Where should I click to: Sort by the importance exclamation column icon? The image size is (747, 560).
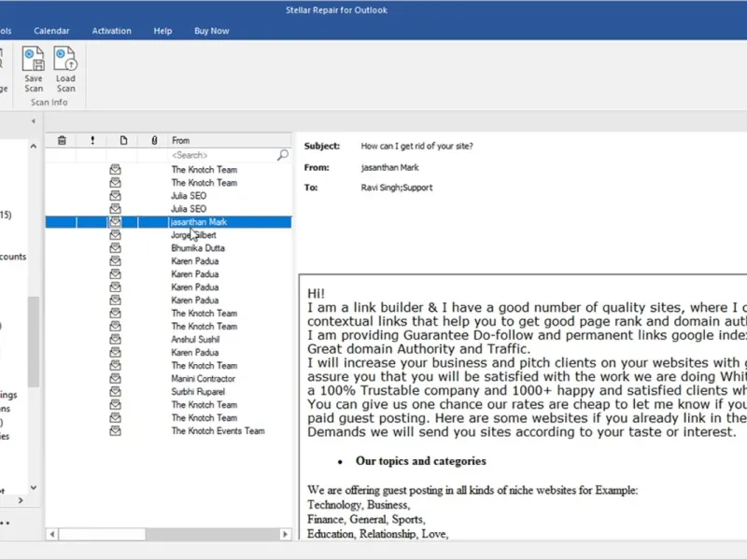tap(92, 141)
